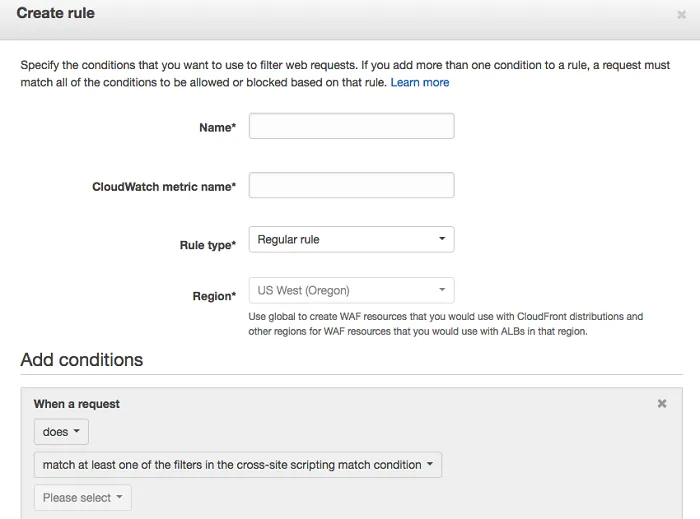Image resolution: width=700 pixels, height=519 pixels.
Task: Focus the CloudWatch metric name field
Action: pyautogui.click(x=351, y=186)
